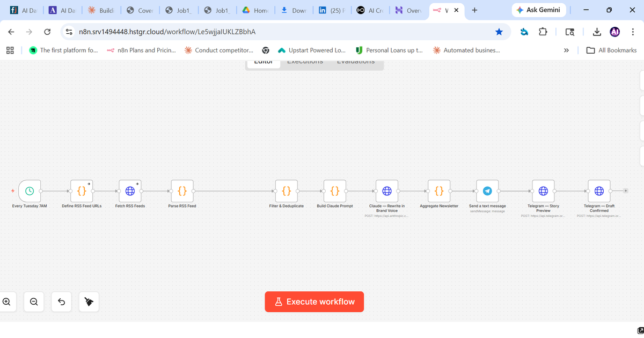Switch to the Down downloads tab
This screenshot has width=644, height=338.
tap(294, 10)
